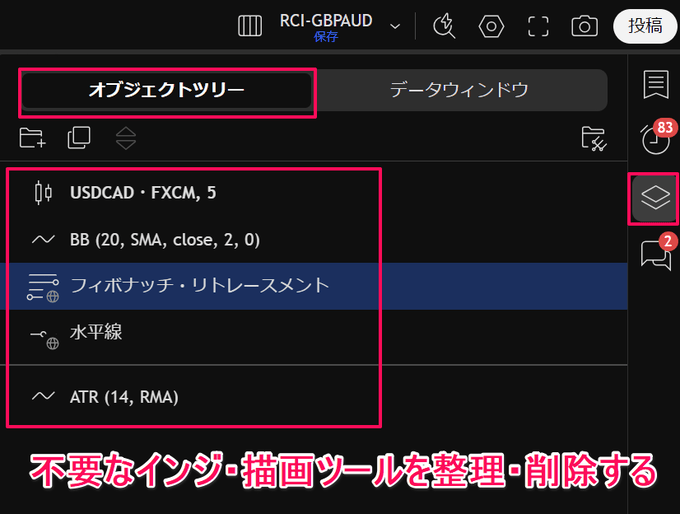Switch to オブジェクトツリー tab

167,90
